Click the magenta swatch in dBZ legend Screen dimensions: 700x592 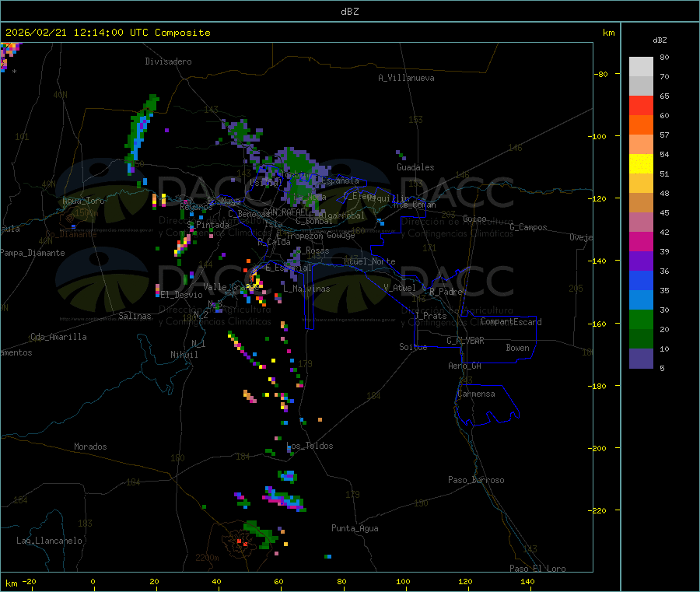641,241
